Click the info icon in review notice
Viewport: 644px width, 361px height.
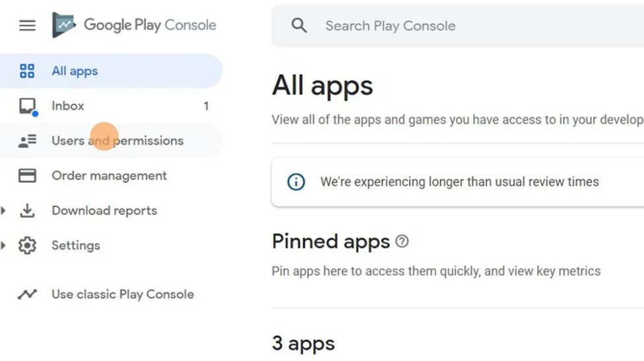pyautogui.click(x=296, y=181)
